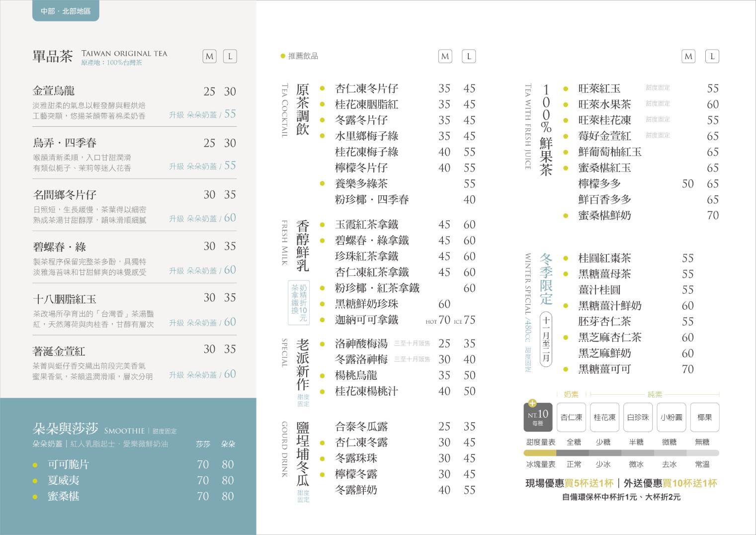Select 檸檬冬露 drink

coord(356,474)
